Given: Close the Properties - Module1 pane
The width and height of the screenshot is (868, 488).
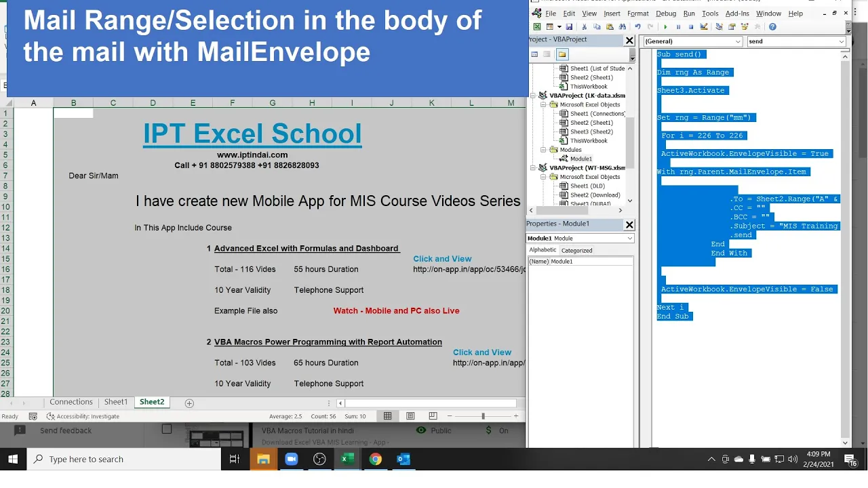Looking at the screenshot, I should (629, 224).
